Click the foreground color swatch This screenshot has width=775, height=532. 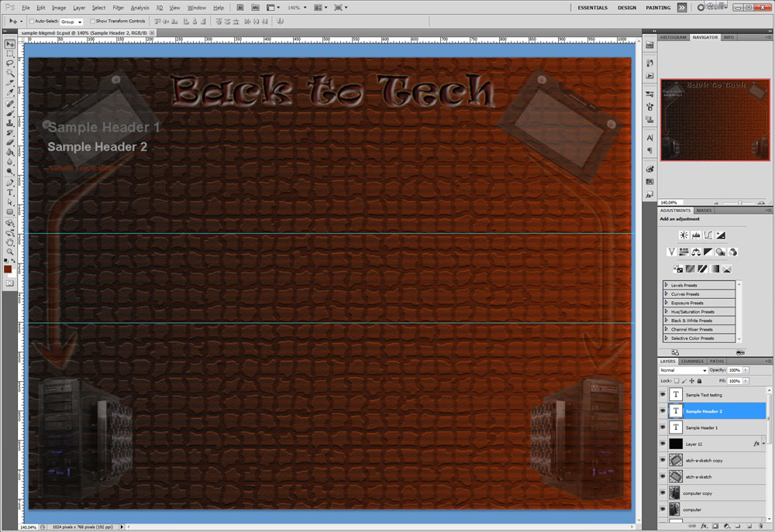coord(8,268)
